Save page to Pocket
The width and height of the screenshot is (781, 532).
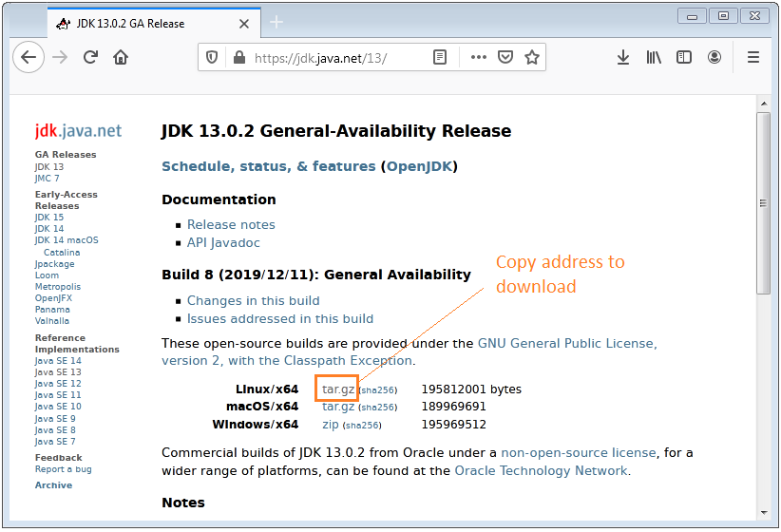point(505,57)
